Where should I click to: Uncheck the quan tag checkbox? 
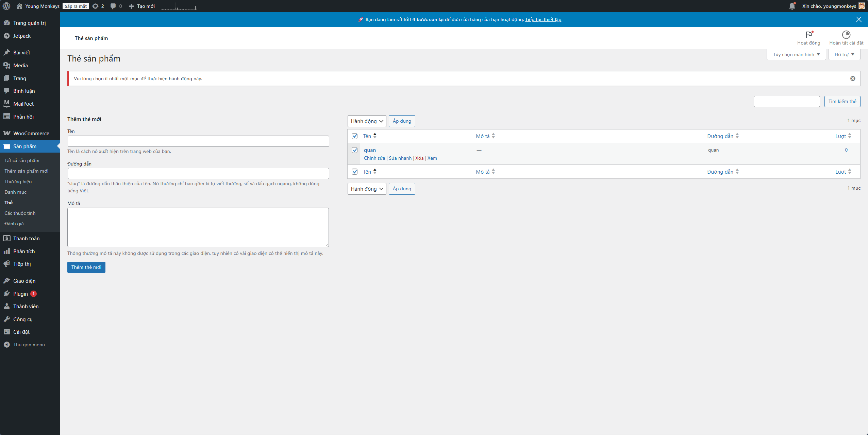(355, 150)
